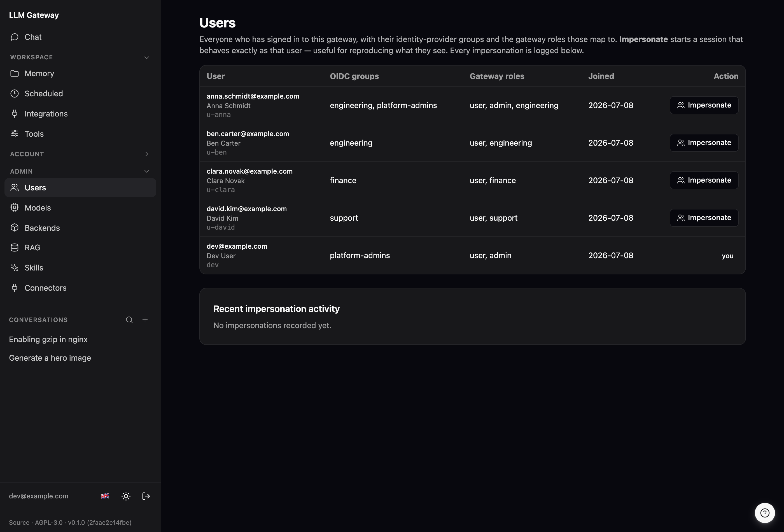Click the Skills sparkle icon
The image size is (784, 532).
point(15,267)
